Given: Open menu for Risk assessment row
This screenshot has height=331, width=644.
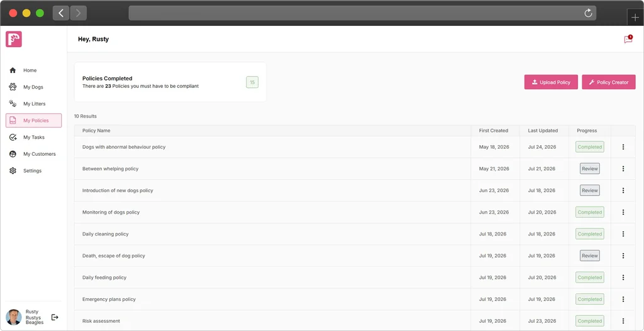Looking at the screenshot, I should (623, 321).
